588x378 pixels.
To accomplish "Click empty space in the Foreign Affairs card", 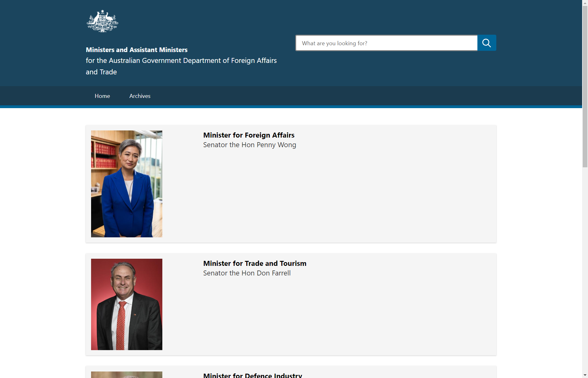I will click(x=341, y=198).
